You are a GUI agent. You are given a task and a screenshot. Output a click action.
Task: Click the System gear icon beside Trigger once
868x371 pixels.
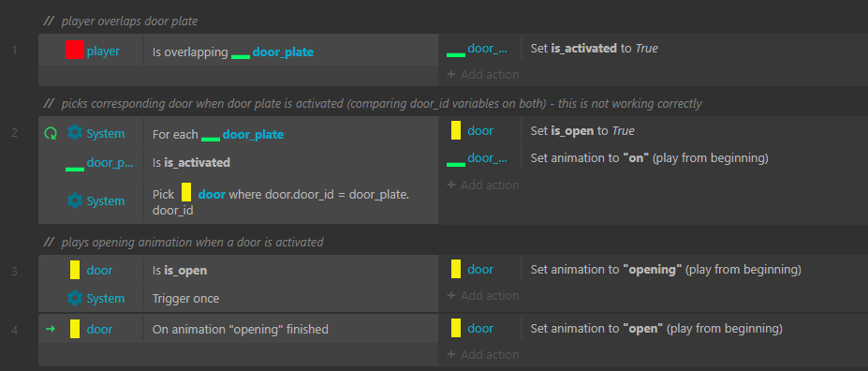pos(74,299)
